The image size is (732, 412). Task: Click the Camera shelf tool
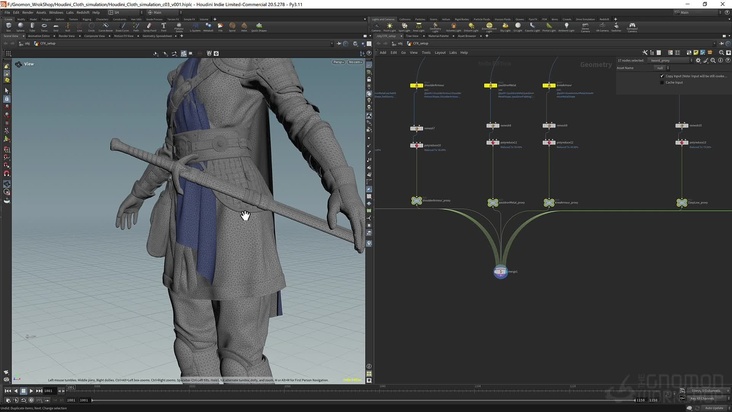pyautogui.click(x=376, y=26)
